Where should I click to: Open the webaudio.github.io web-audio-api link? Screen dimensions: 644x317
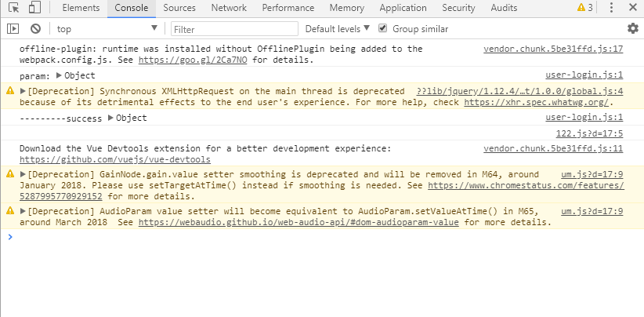point(298,222)
